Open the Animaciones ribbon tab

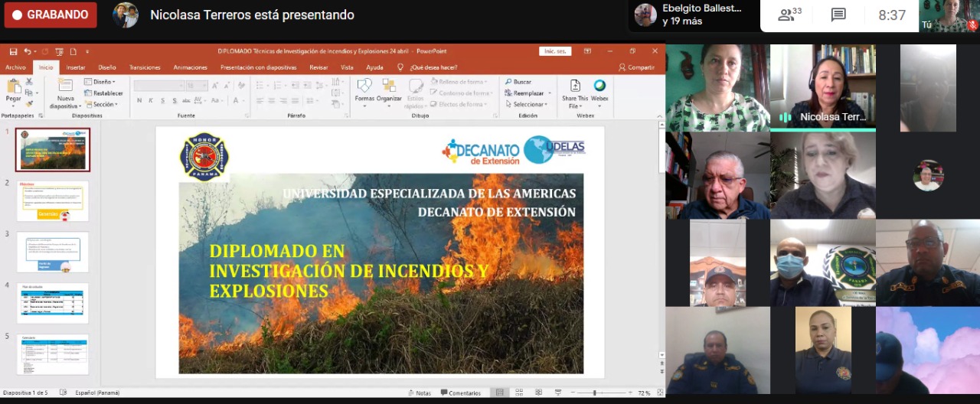[190, 67]
